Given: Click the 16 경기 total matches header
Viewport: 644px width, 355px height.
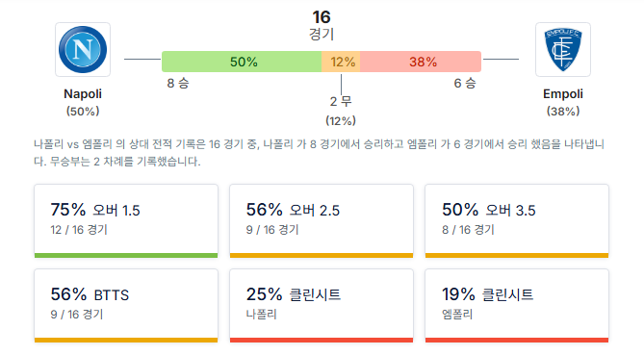Looking at the screenshot, I should pos(322,25).
